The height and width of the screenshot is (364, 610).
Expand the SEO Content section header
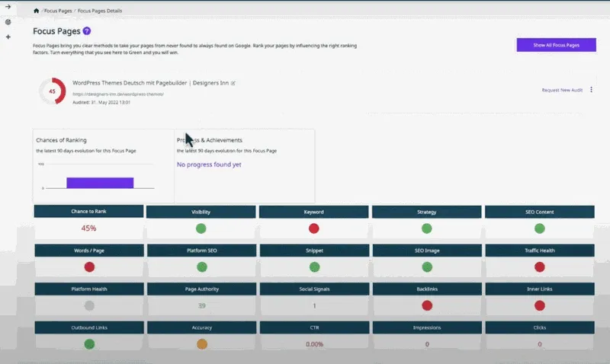point(539,212)
